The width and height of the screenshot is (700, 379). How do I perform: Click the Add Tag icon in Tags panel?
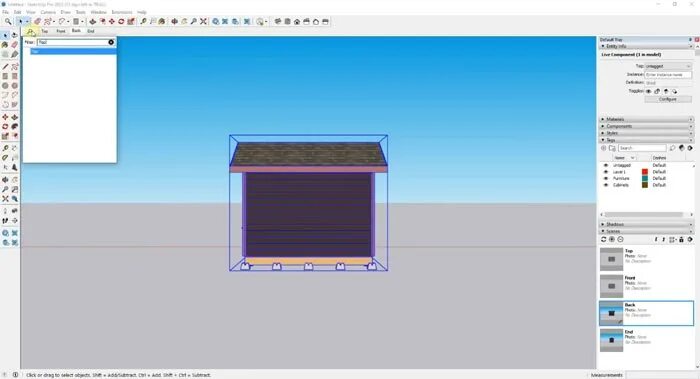(x=604, y=148)
